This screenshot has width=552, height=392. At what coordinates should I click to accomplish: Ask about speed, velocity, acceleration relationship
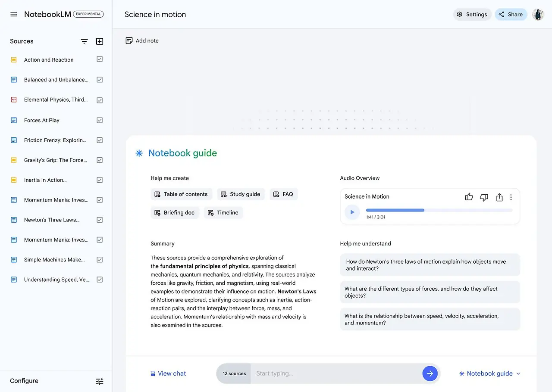pyautogui.click(x=430, y=319)
